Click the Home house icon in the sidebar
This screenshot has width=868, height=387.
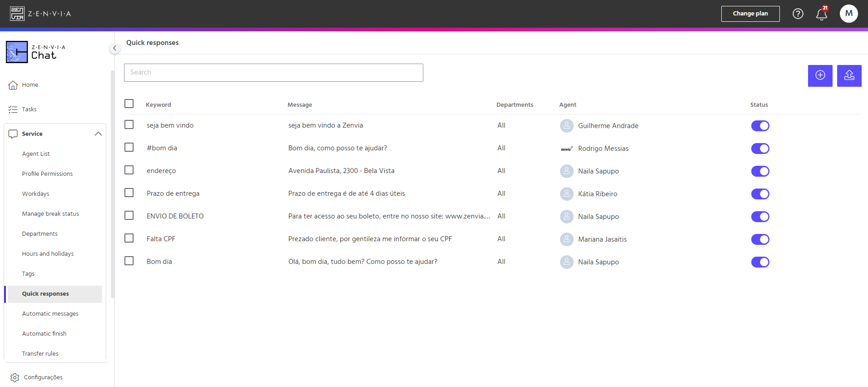pos(13,85)
